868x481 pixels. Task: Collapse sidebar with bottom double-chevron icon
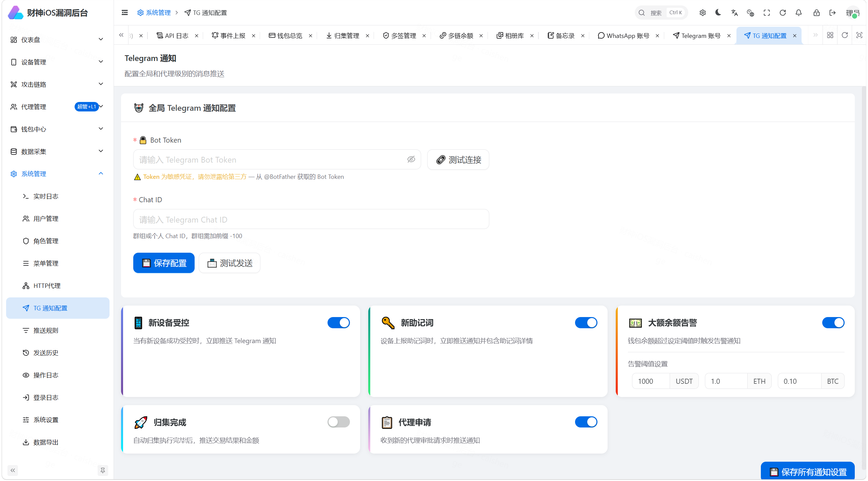coord(13,470)
